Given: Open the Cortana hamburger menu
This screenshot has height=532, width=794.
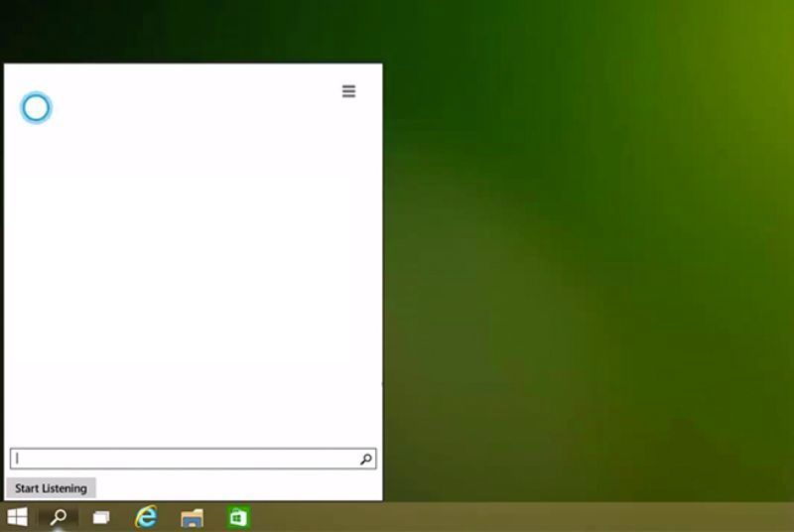Looking at the screenshot, I should 348,91.
